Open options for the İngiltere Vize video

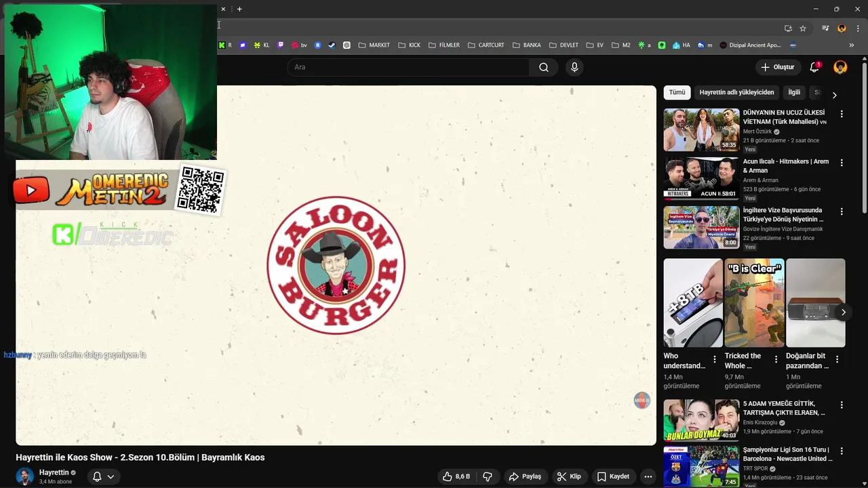click(x=842, y=212)
